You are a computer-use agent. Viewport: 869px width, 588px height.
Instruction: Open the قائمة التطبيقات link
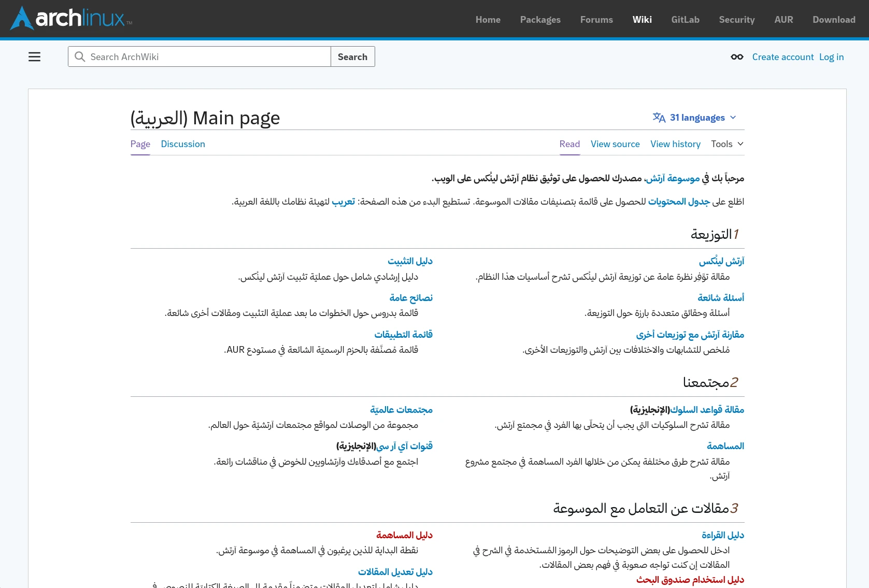[404, 335]
